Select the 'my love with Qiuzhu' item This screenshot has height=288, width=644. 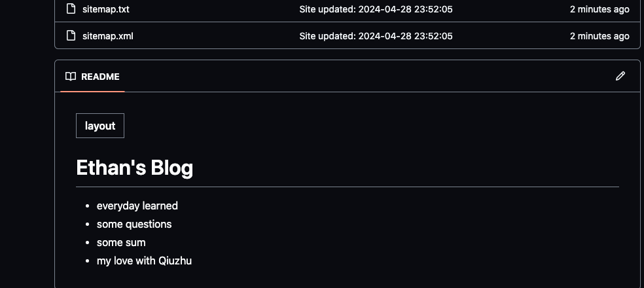tap(144, 261)
